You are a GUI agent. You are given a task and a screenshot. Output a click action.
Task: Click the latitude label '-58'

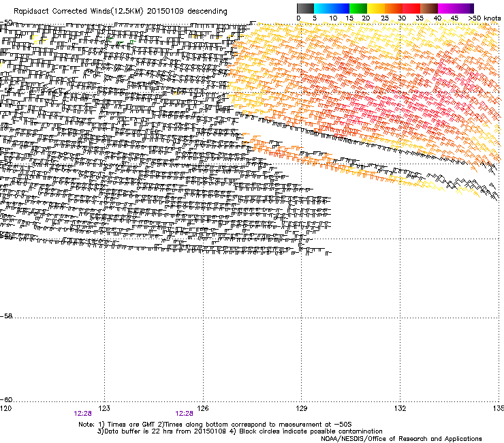pos(6,316)
